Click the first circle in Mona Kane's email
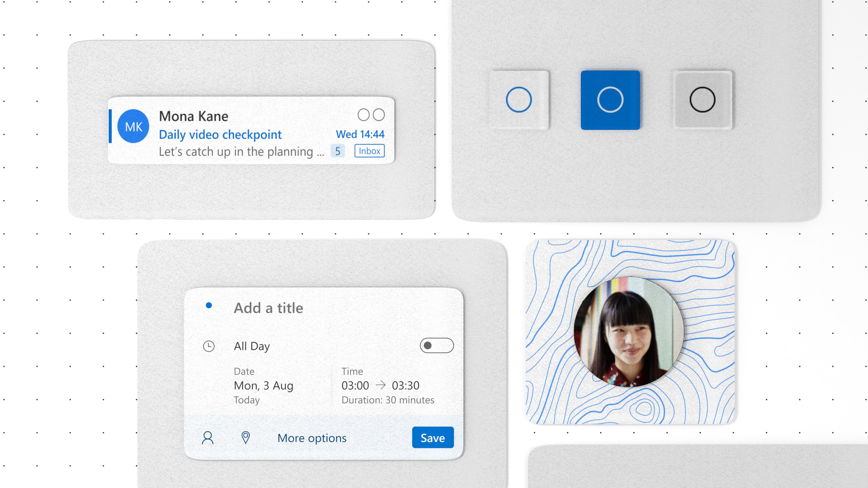Image resolution: width=868 pixels, height=488 pixels. point(363,115)
